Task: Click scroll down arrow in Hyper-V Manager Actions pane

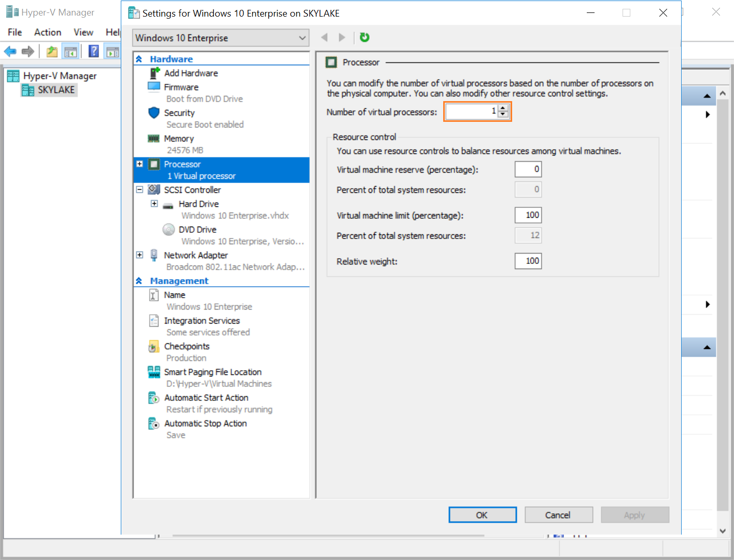Action: coord(723,531)
